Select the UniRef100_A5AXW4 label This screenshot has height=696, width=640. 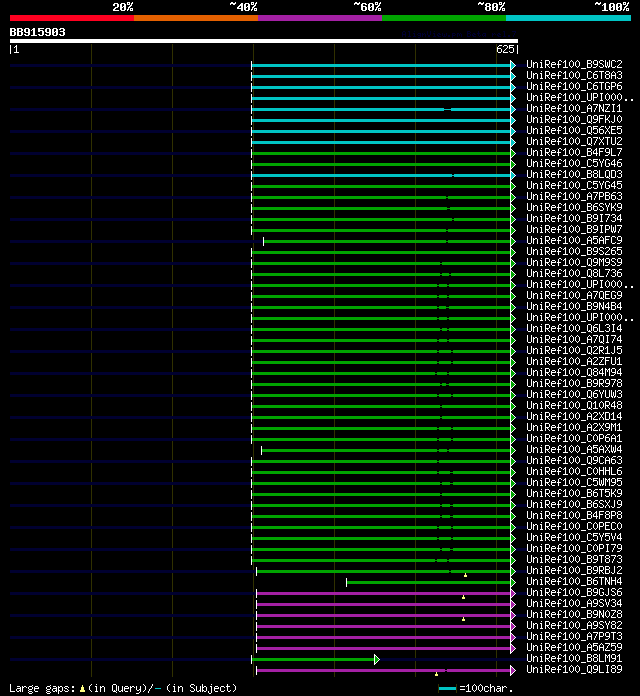click(574, 449)
